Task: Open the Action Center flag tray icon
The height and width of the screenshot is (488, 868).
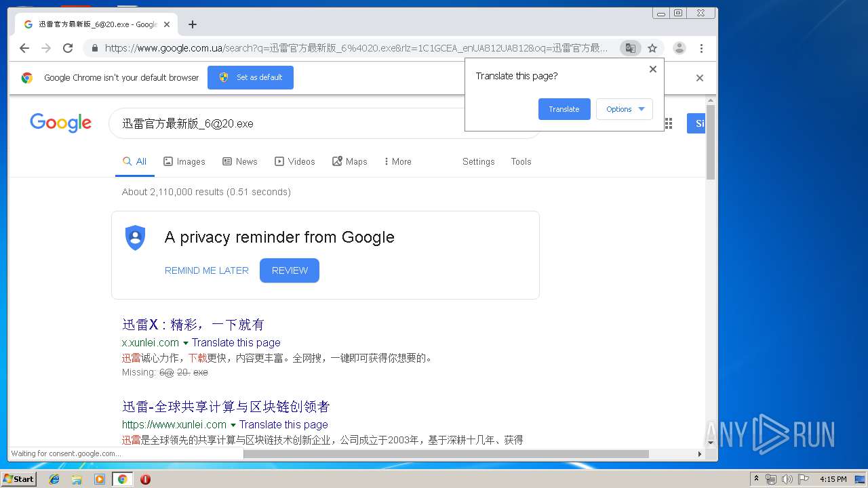Action: 804,479
